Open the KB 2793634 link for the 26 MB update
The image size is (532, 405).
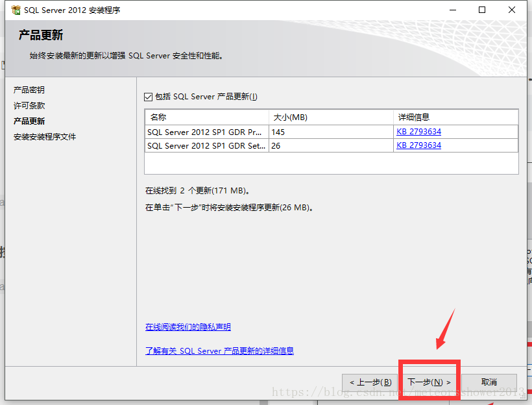(x=418, y=145)
